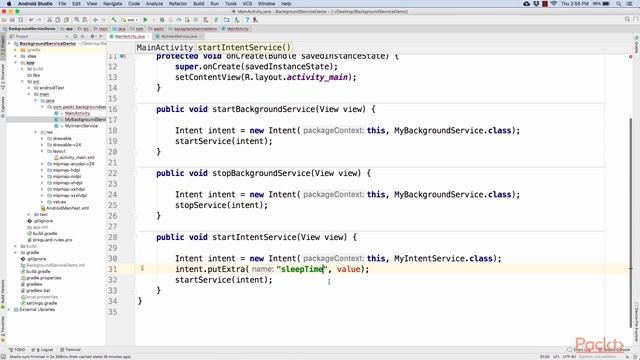Click the Cut scissors toolbar icon
The image size is (640, 360).
[x=49, y=20]
